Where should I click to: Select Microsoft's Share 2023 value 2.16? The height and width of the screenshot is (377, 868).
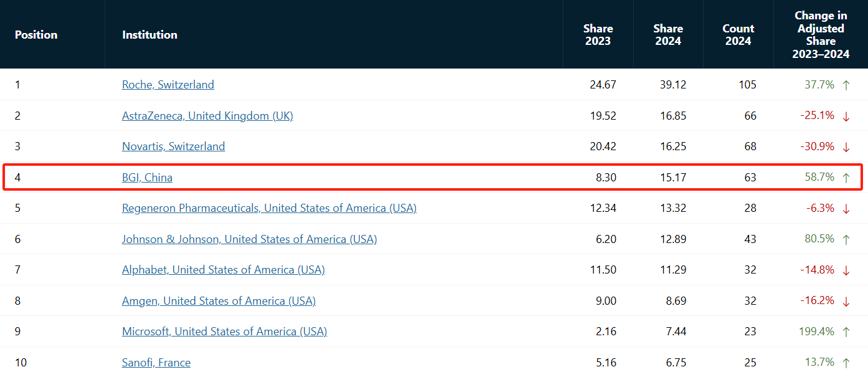[606, 332]
